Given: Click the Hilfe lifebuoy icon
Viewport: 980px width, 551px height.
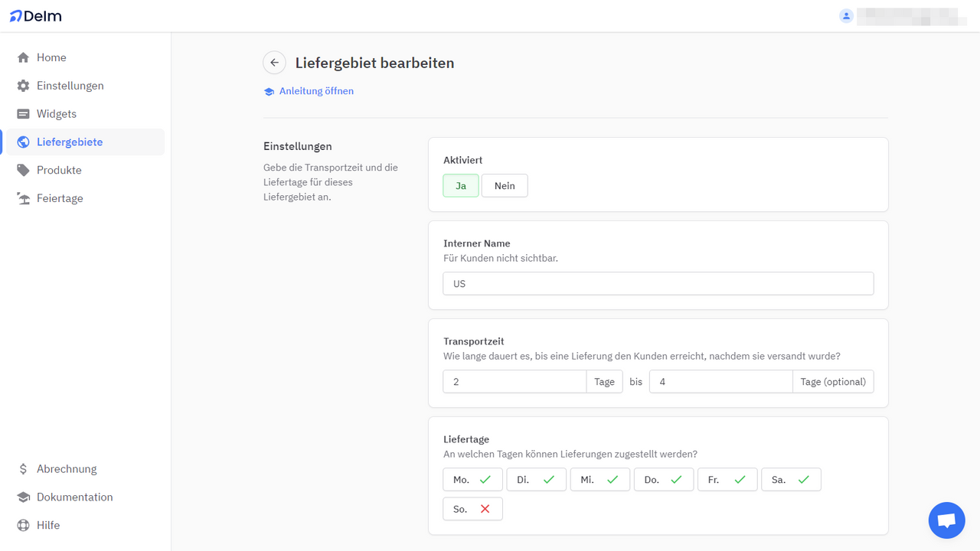Looking at the screenshot, I should (x=23, y=526).
